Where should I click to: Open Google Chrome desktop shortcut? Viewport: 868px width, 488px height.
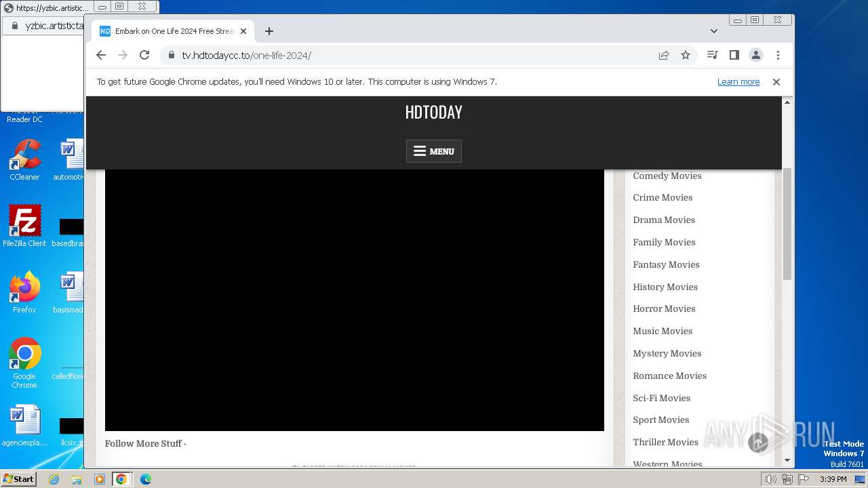24,363
